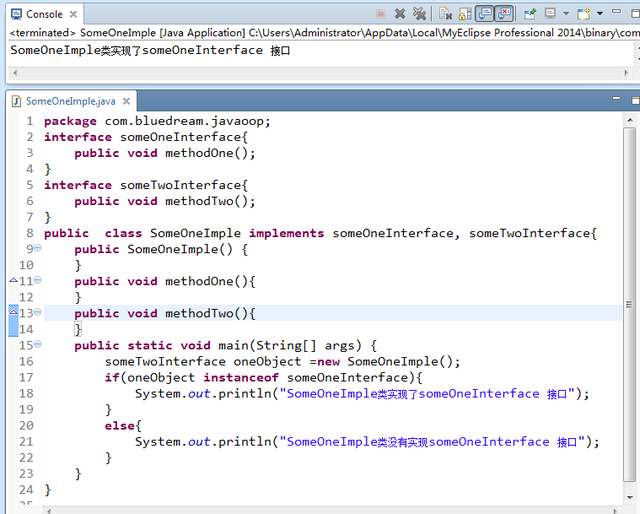Click 'someTwoInterface{' on line 5
640x514 pixels.
[184, 185]
